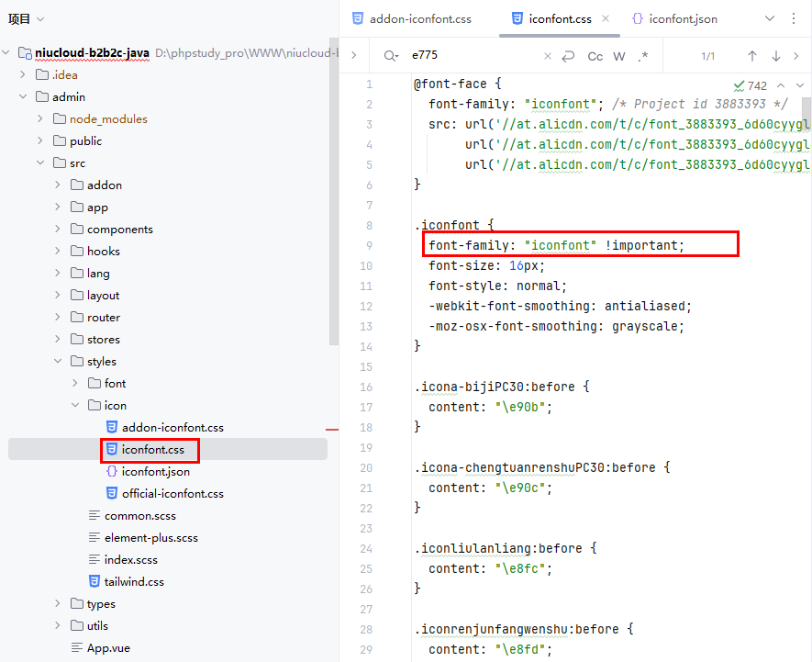Go to next search occurrence arrow
This screenshot has height=662, width=812.
[776, 56]
